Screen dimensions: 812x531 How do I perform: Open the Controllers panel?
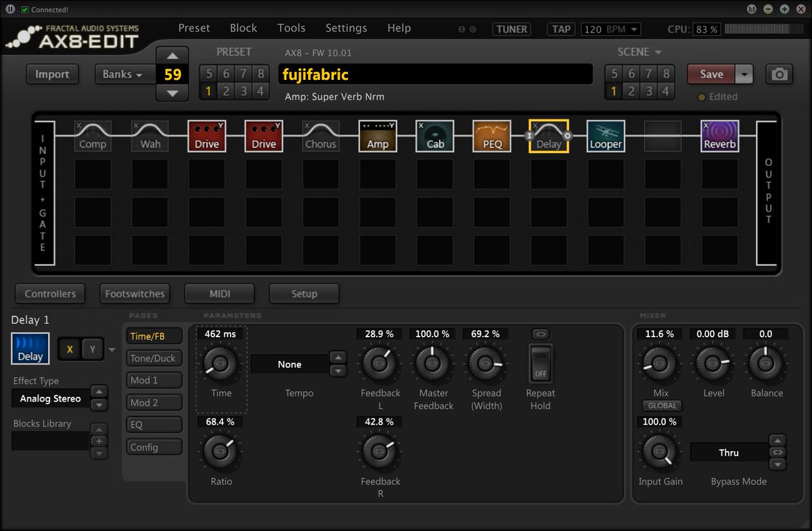point(50,294)
